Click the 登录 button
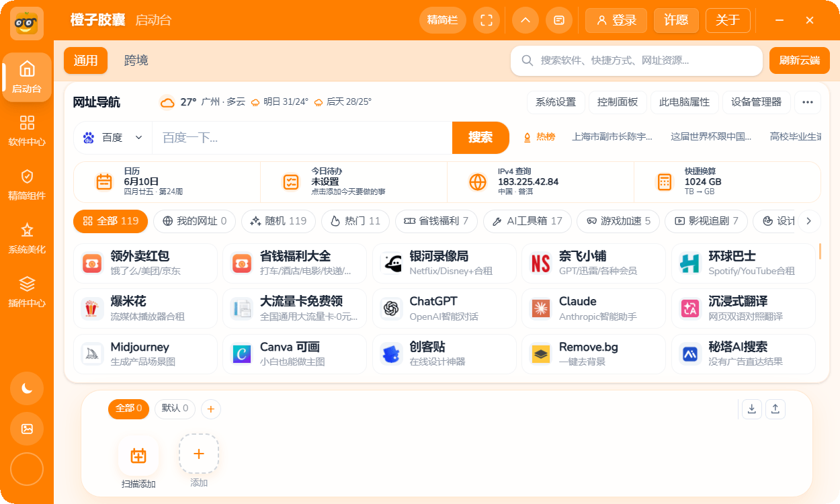 (616, 20)
